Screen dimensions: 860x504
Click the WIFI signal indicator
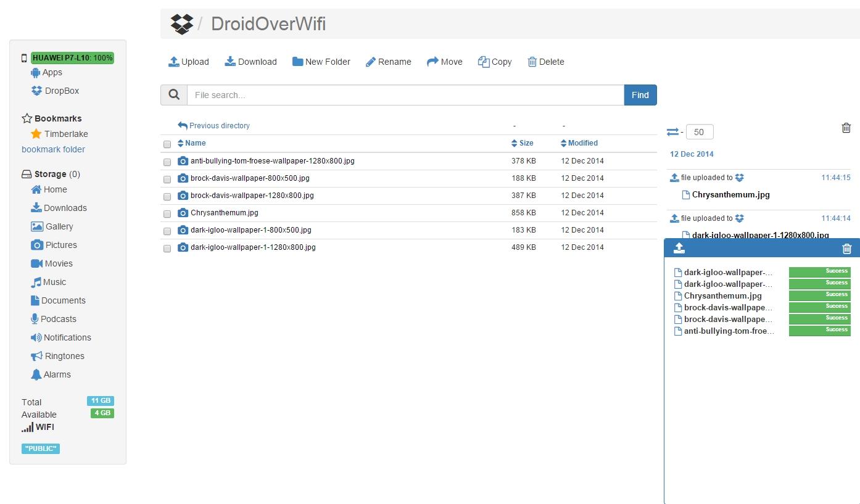tap(38, 427)
